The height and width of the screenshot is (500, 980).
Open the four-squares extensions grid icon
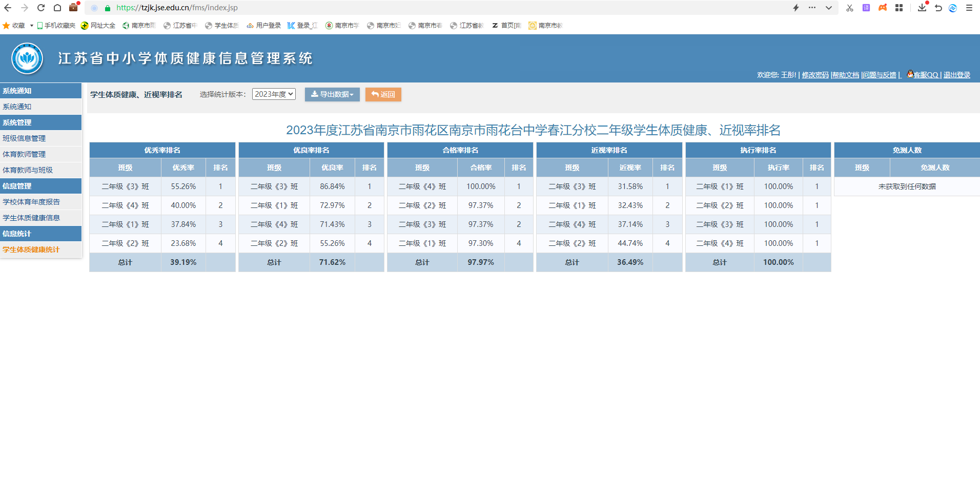click(x=899, y=8)
